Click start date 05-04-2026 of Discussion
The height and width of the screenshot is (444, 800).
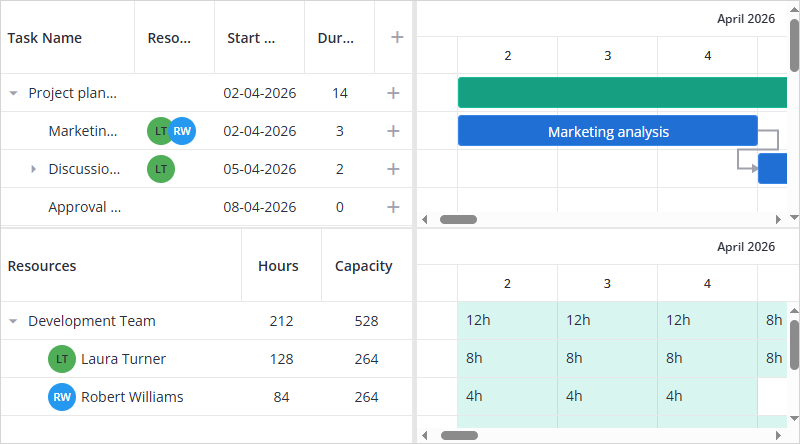pos(260,169)
